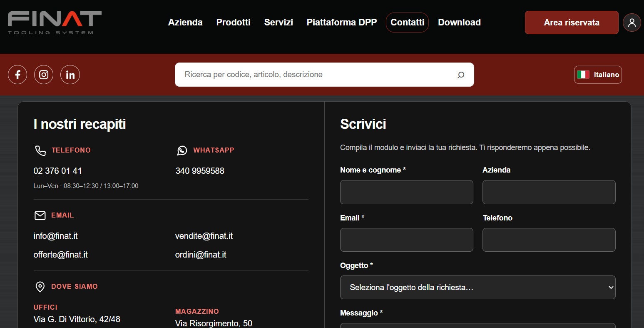Click the Email form input field
Screen dimensions: 644x328
point(407,240)
